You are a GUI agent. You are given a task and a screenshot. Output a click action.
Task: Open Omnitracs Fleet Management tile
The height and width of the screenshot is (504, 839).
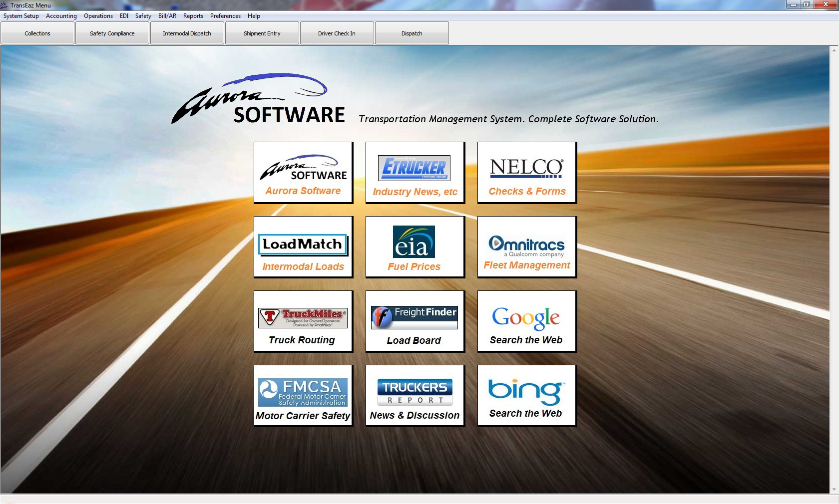pyautogui.click(x=527, y=247)
